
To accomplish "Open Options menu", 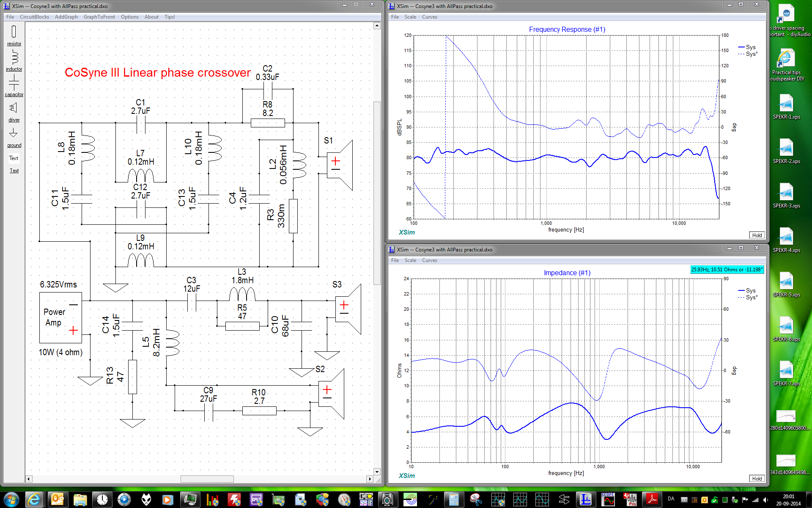I will pyautogui.click(x=130, y=17).
